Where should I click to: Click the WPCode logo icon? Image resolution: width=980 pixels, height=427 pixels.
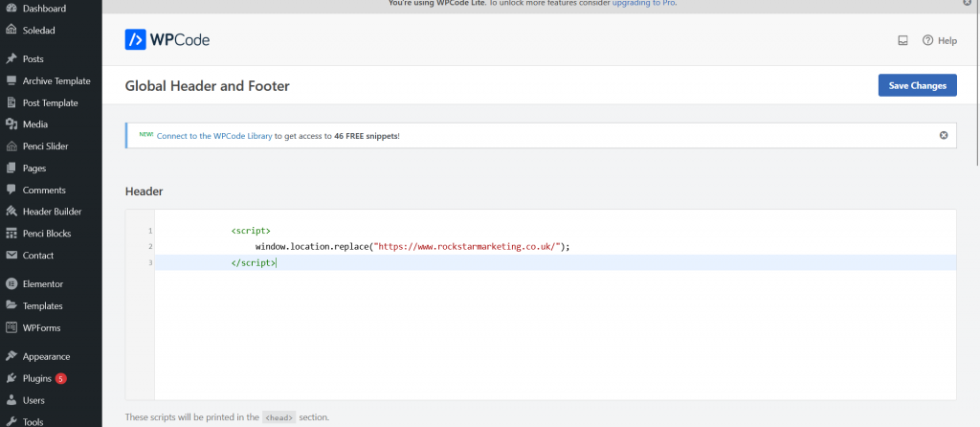pos(137,40)
